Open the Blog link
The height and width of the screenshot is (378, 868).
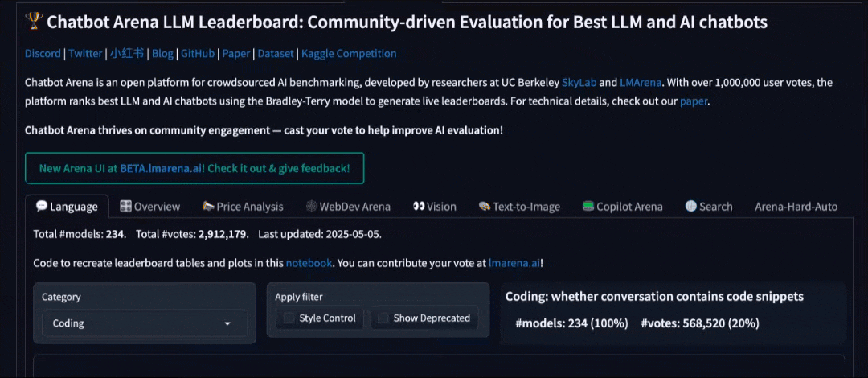[x=162, y=54]
